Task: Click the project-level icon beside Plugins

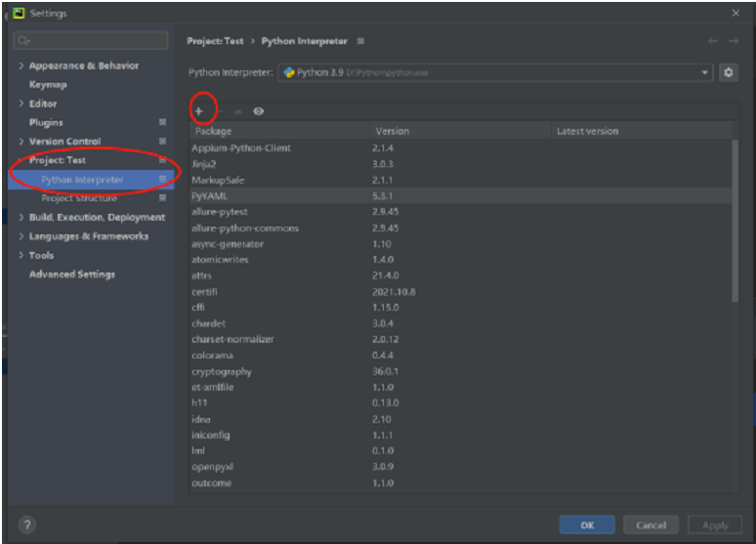Action: [162, 122]
